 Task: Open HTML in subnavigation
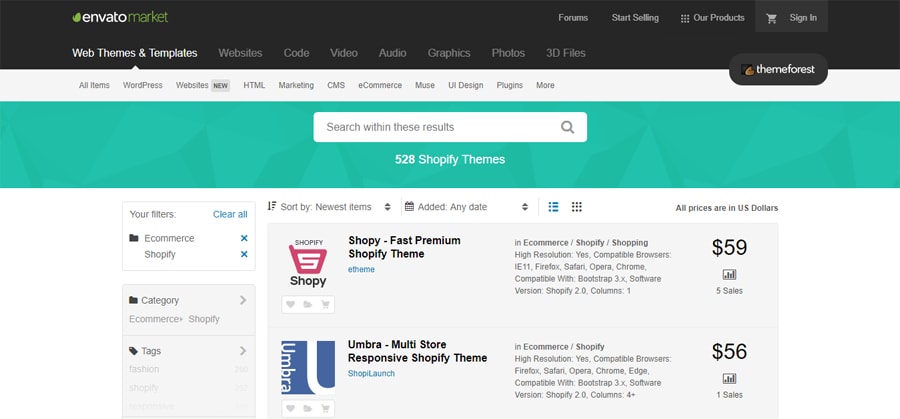254,85
